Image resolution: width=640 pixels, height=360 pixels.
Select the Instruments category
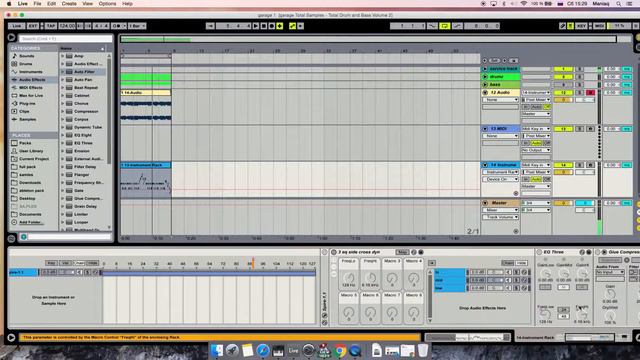(30, 72)
